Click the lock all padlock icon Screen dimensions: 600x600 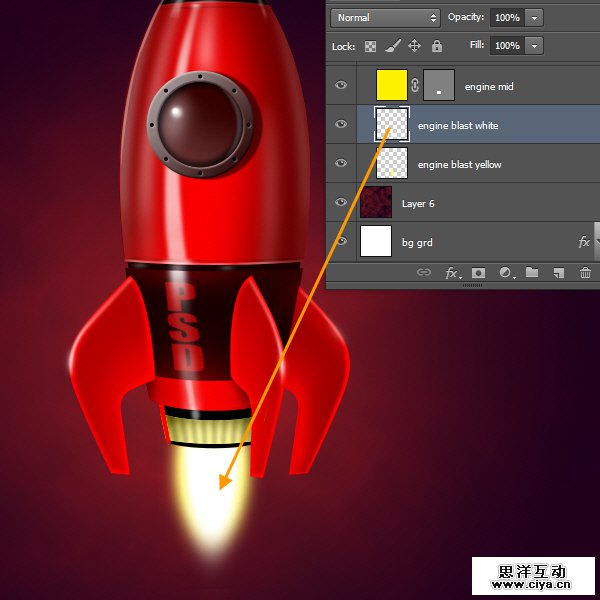pyautogui.click(x=436, y=46)
